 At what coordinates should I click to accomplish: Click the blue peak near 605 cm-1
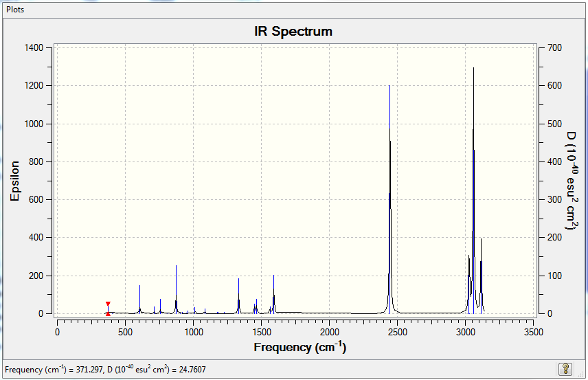pyautogui.click(x=140, y=299)
